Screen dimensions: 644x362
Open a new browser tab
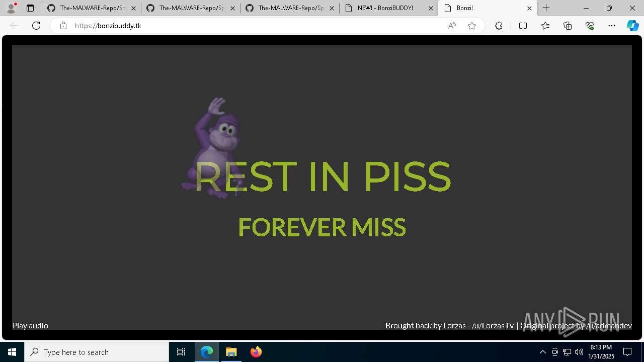(x=546, y=8)
